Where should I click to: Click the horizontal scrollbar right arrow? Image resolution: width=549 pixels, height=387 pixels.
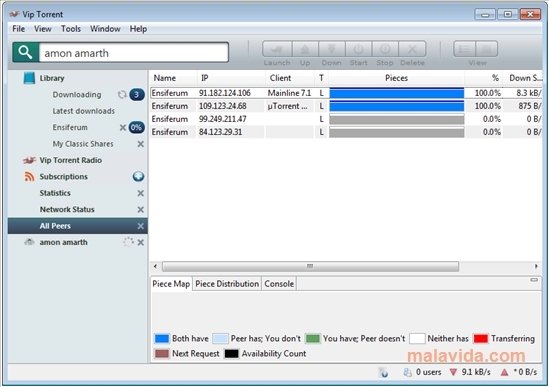536,266
